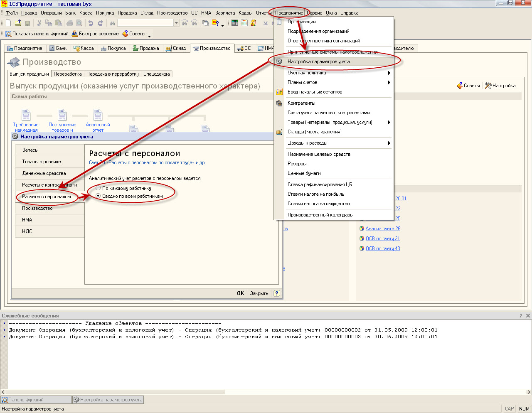The height and width of the screenshot is (413, 532).
Task: Switch to the 'Переработка' tab
Action: [68, 74]
